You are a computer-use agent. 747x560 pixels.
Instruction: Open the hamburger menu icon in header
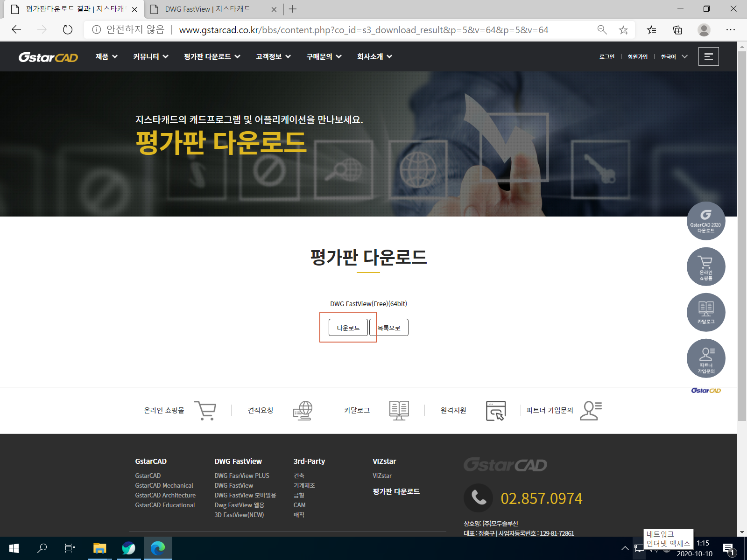(708, 56)
